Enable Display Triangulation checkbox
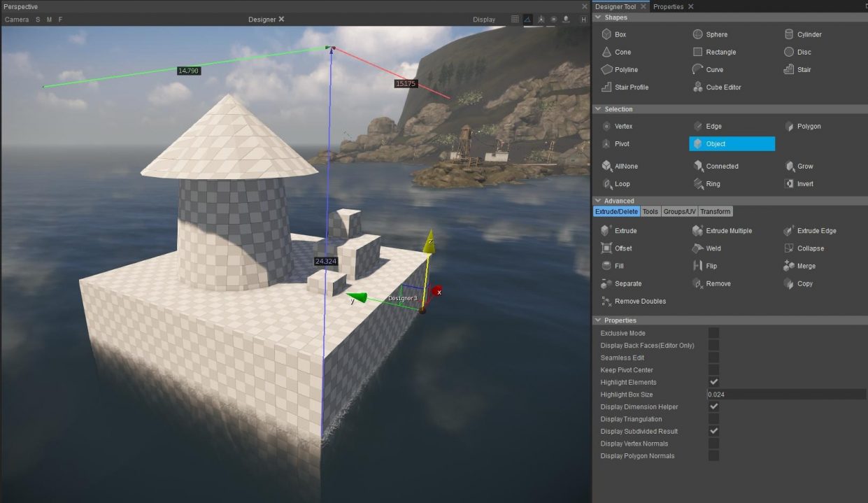The height and width of the screenshot is (503, 868). pos(713,418)
